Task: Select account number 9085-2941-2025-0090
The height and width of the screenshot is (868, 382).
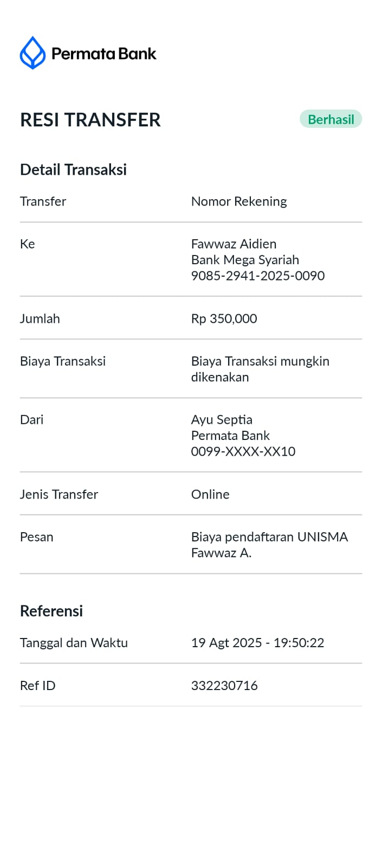Action: click(258, 276)
